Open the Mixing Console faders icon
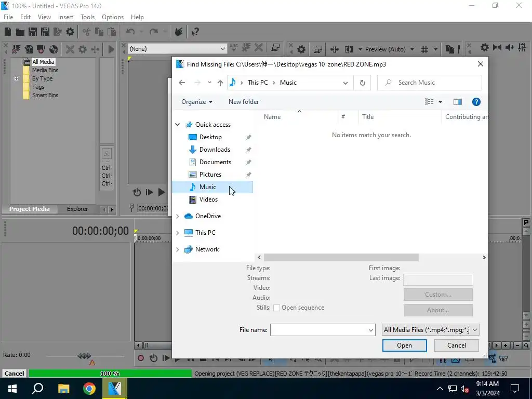The height and width of the screenshot is (399, 532). tap(522, 47)
